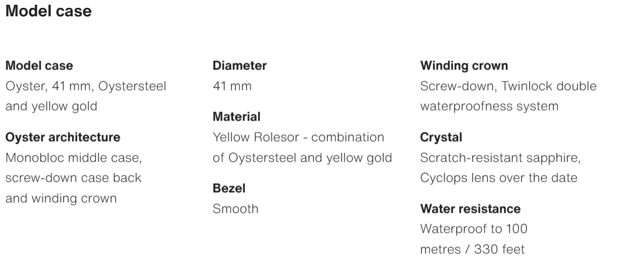The width and height of the screenshot is (644, 256).
Task: Click the Yellow Rolesor - combination text
Action: (x=299, y=137)
